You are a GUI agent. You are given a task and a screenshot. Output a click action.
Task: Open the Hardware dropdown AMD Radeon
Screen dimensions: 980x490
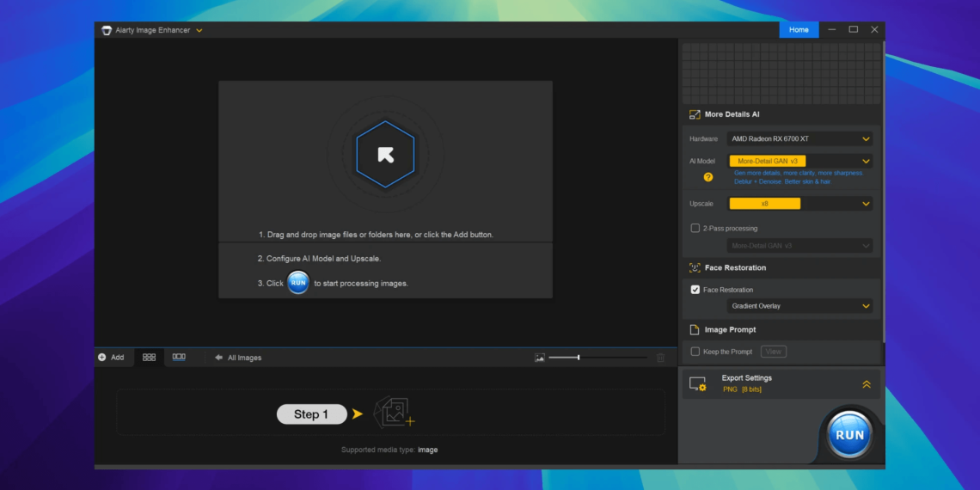pos(799,139)
